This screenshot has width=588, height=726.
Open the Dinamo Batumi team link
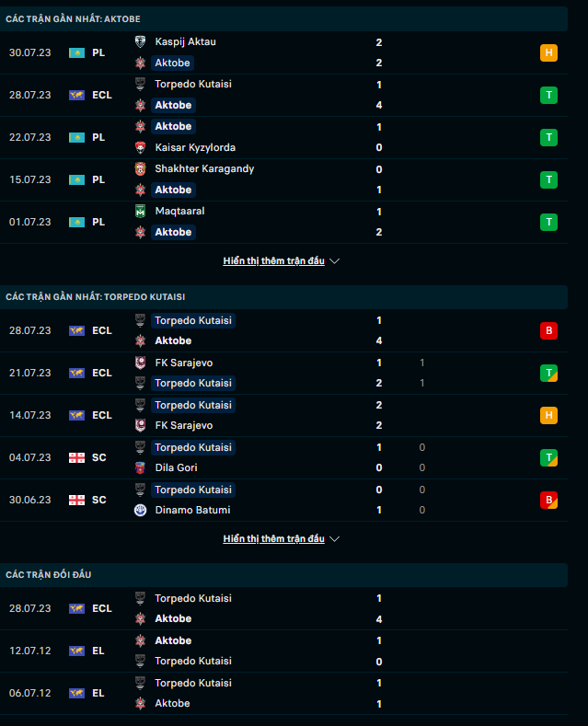coord(192,510)
